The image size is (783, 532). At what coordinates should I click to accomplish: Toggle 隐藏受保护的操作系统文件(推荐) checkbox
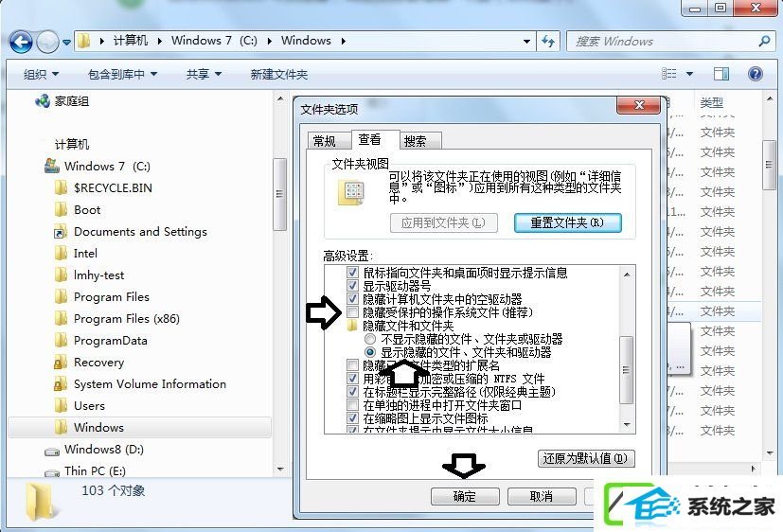coord(352,312)
